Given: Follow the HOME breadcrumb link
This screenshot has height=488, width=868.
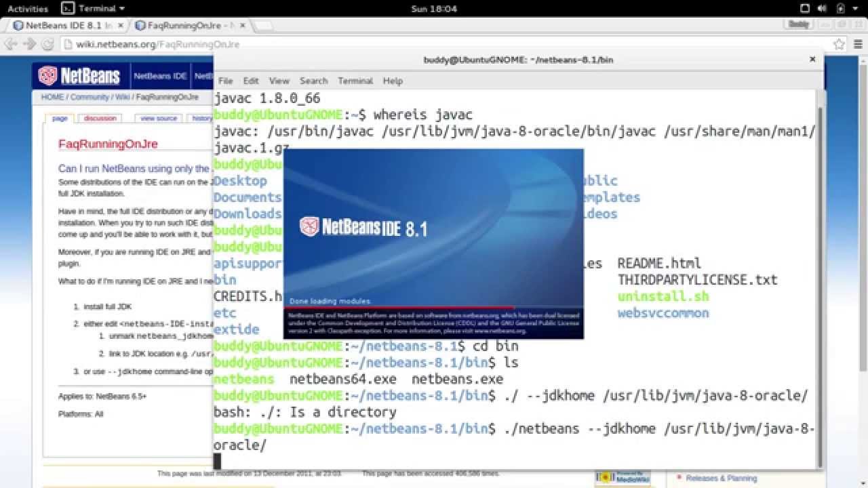Looking at the screenshot, I should tap(52, 97).
